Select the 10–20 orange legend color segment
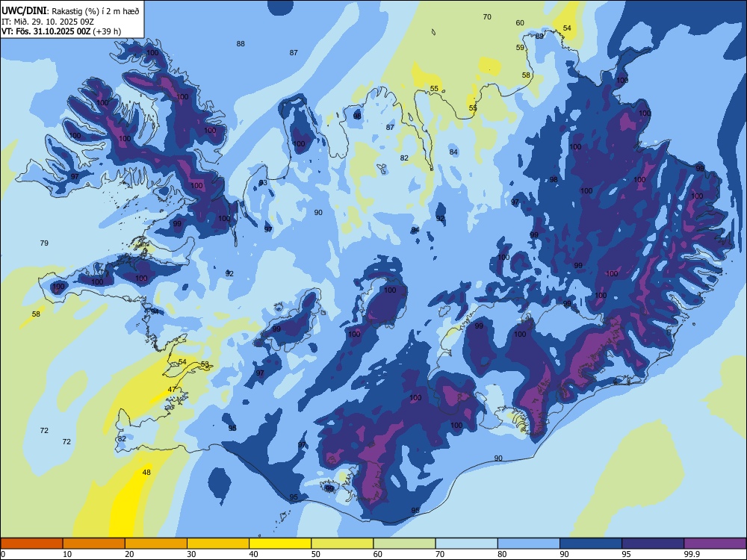The width and height of the screenshot is (747, 560). tap(94, 544)
